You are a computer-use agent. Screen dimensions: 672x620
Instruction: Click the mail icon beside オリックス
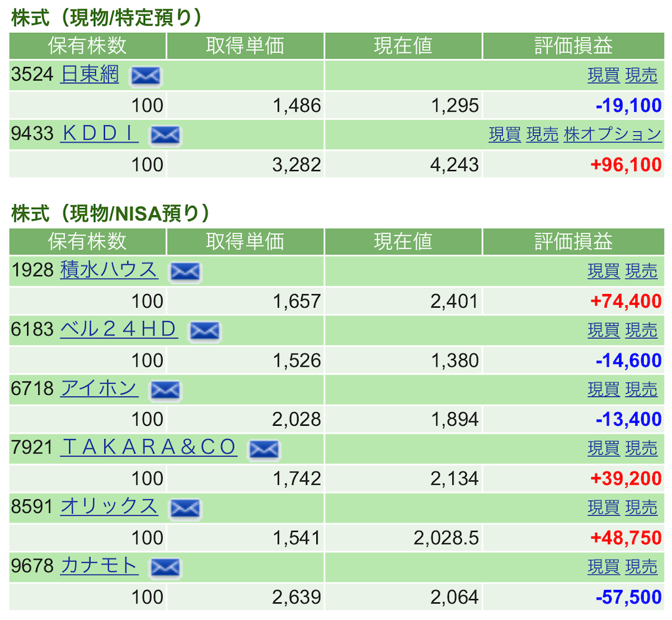[x=185, y=508]
